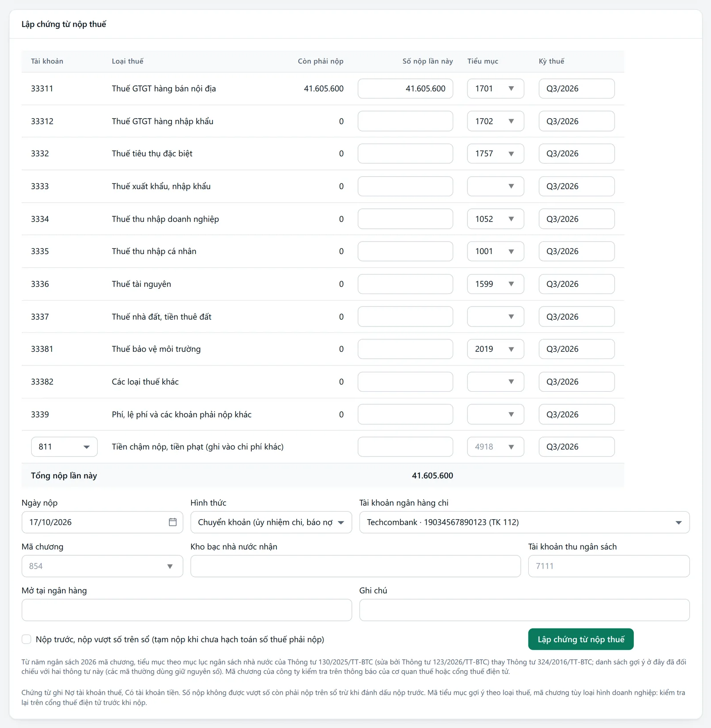Image resolution: width=711 pixels, height=728 pixels.
Task: Edit Số nộp lần này for account 33311
Action: (x=405, y=88)
